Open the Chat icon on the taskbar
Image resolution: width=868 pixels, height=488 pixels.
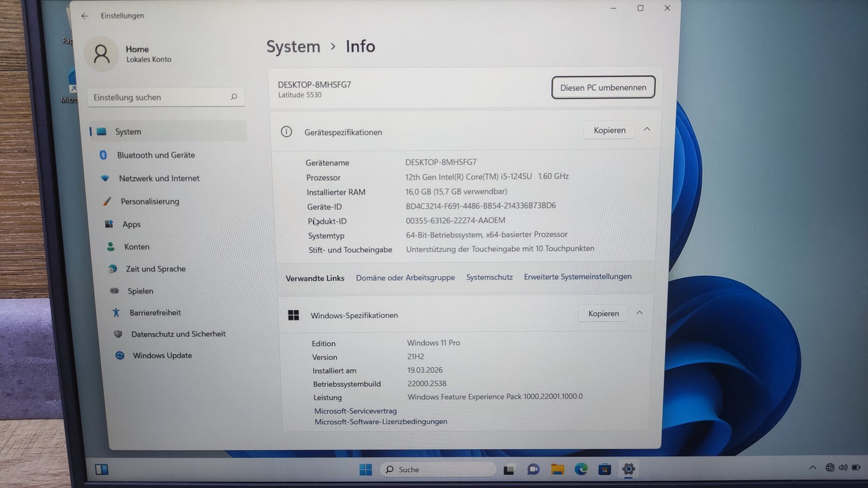pos(533,469)
